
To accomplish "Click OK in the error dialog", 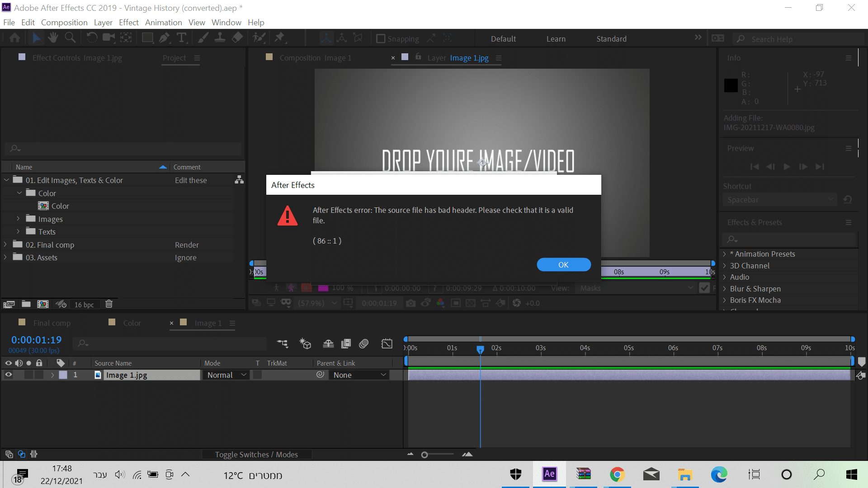I will coord(563,265).
